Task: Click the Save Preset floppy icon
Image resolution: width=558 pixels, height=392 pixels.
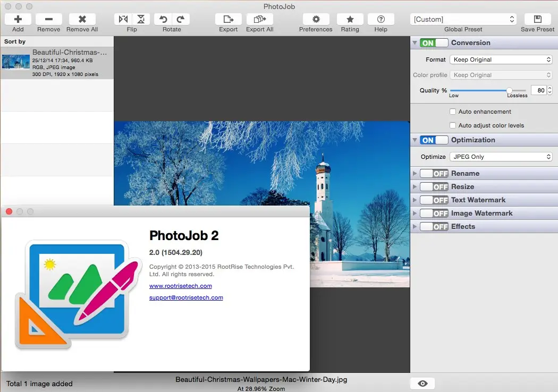Action: [537, 19]
